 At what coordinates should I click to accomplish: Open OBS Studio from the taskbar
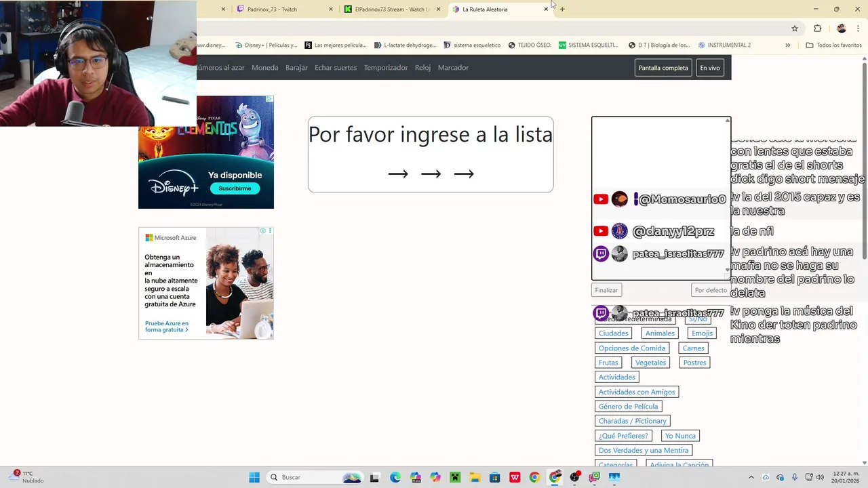coord(575,477)
